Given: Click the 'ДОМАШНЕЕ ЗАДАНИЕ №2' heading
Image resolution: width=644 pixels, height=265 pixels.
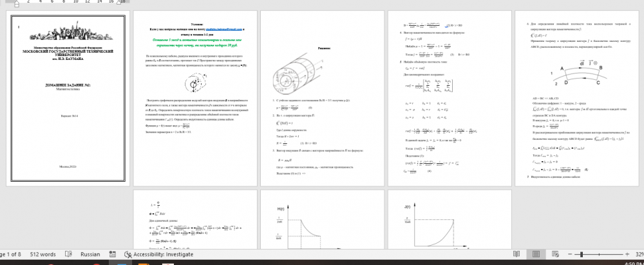Looking at the screenshot, I should [68, 85].
